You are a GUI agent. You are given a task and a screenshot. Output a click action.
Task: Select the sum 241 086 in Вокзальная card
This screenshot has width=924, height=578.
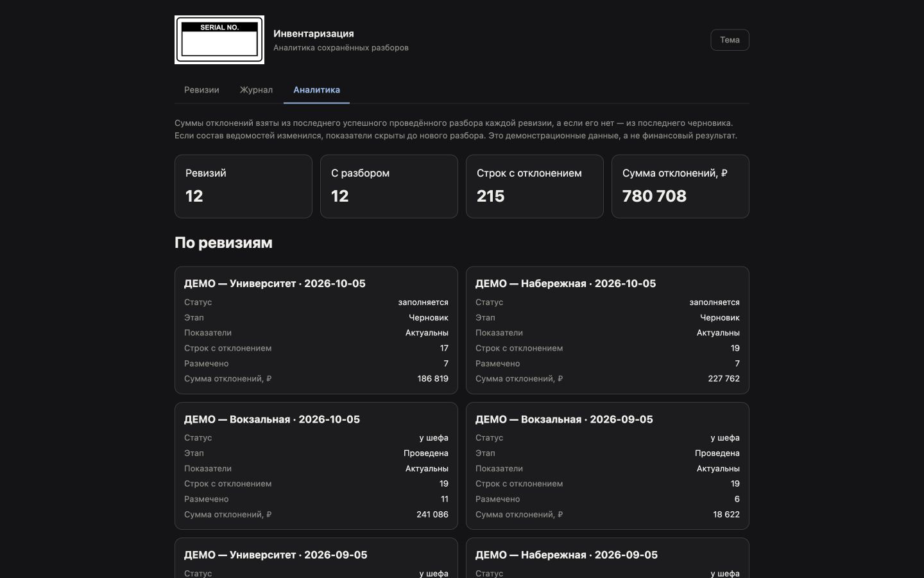(432, 514)
